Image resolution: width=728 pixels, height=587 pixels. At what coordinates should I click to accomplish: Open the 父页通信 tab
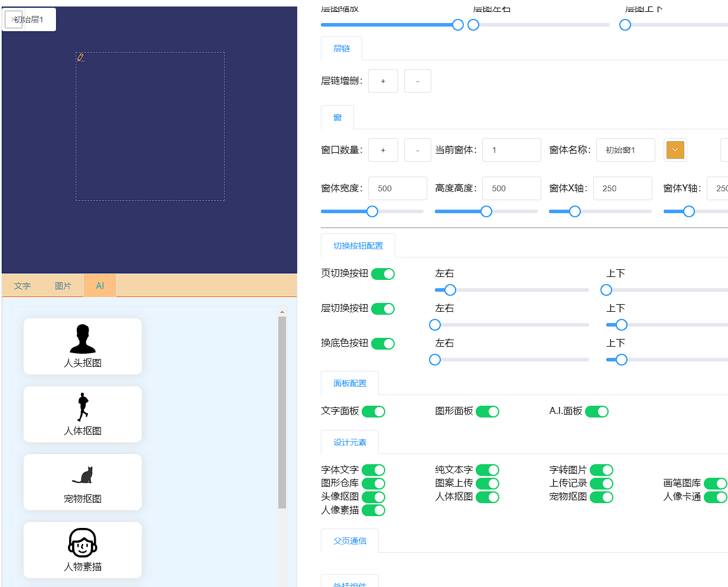[350, 541]
